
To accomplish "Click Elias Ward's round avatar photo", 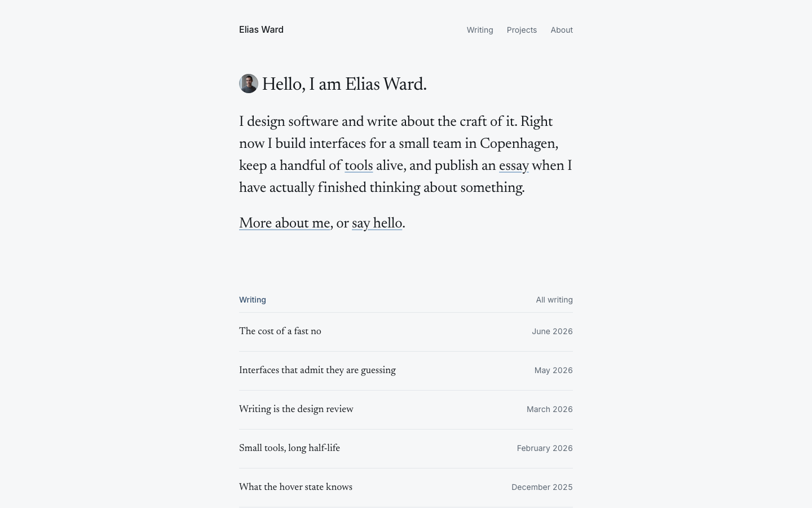I will click(x=249, y=84).
